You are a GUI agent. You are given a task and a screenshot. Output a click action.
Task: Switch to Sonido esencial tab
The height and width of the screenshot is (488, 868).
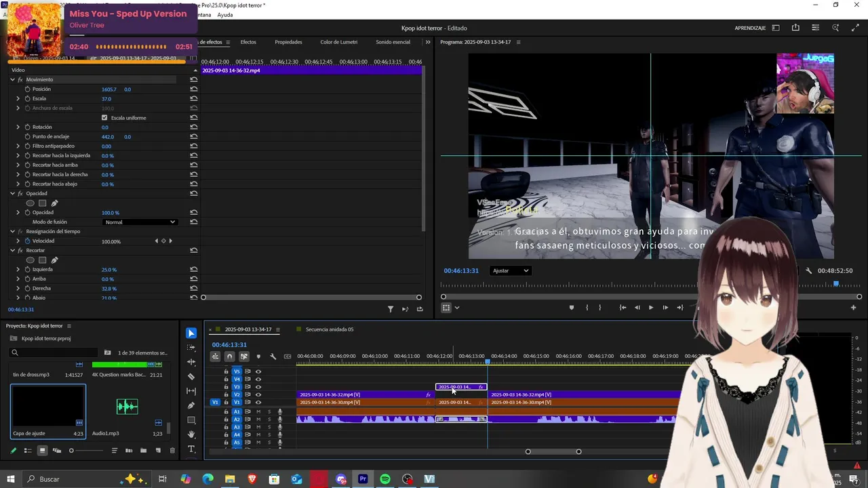[x=393, y=42]
